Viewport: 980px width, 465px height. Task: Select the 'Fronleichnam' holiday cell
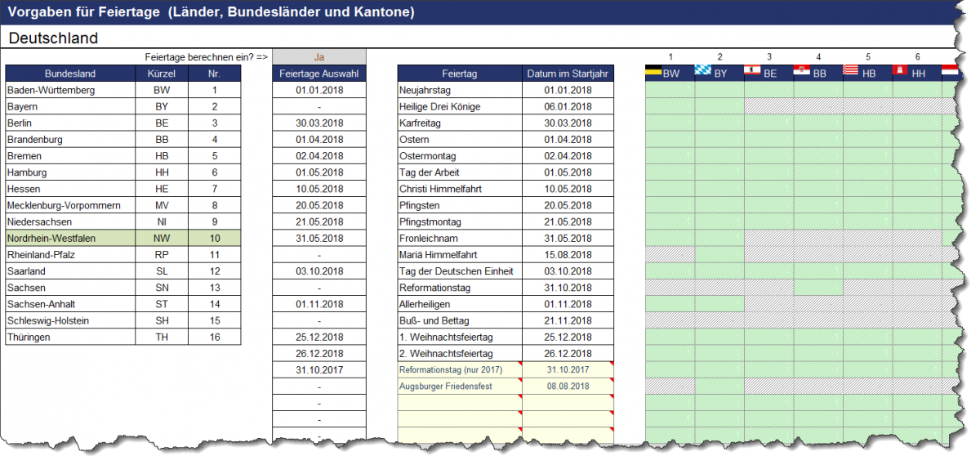coord(460,238)
